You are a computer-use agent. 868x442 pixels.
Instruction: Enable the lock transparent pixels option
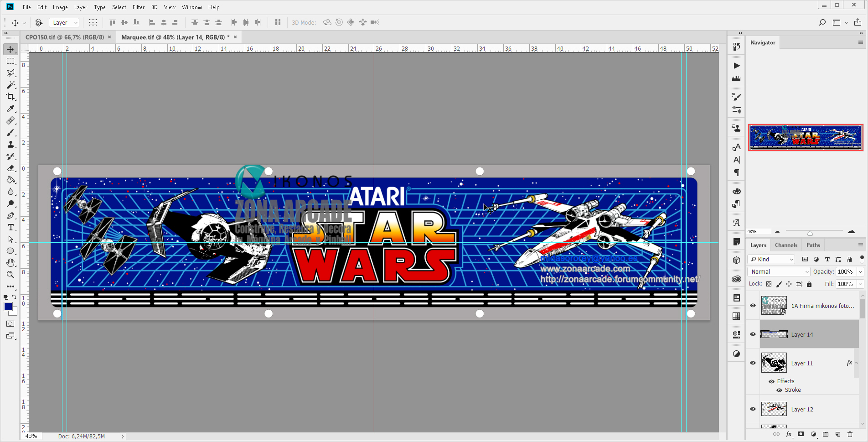click(x=769, y=284)
